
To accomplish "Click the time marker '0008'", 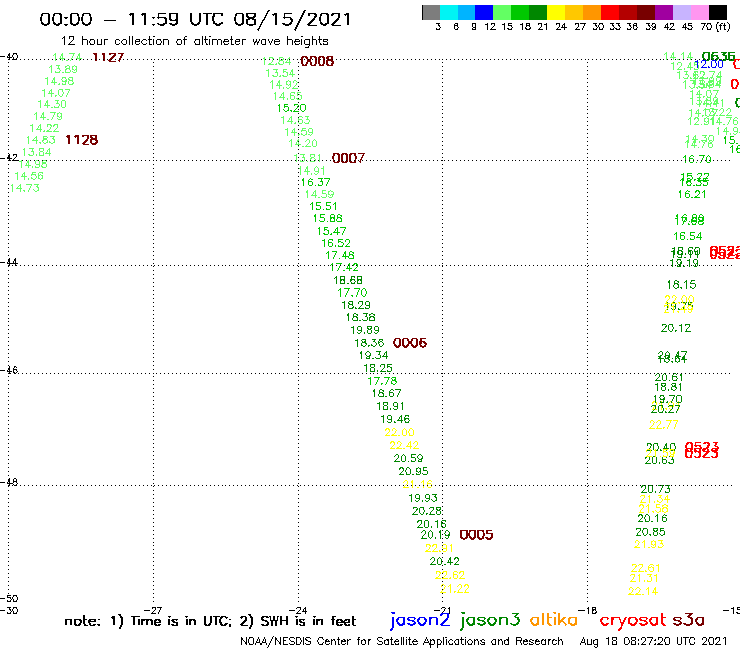I will point(317,61).
